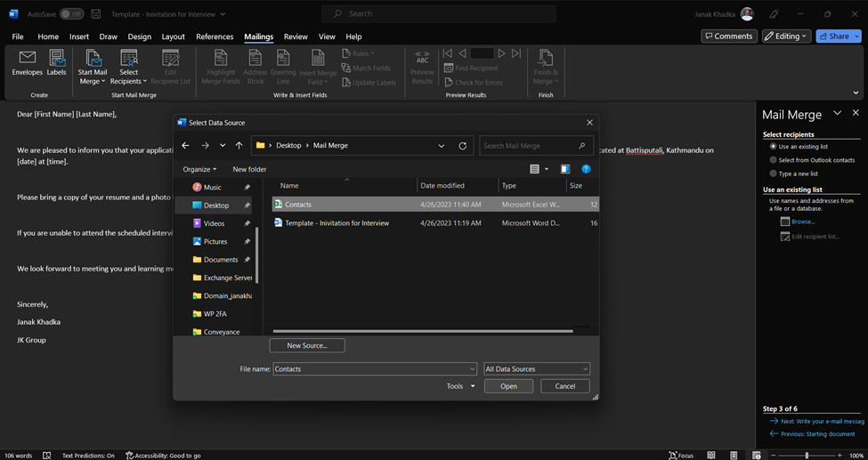
Task: Click Next: Write your e-mail message link
Action: point(822,421)
